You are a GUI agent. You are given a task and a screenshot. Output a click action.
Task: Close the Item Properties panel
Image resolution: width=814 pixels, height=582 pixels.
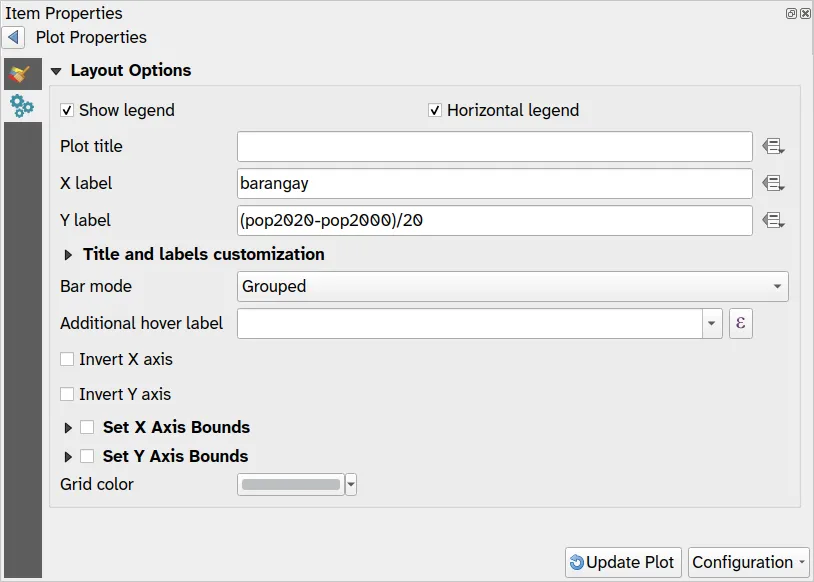805,14
